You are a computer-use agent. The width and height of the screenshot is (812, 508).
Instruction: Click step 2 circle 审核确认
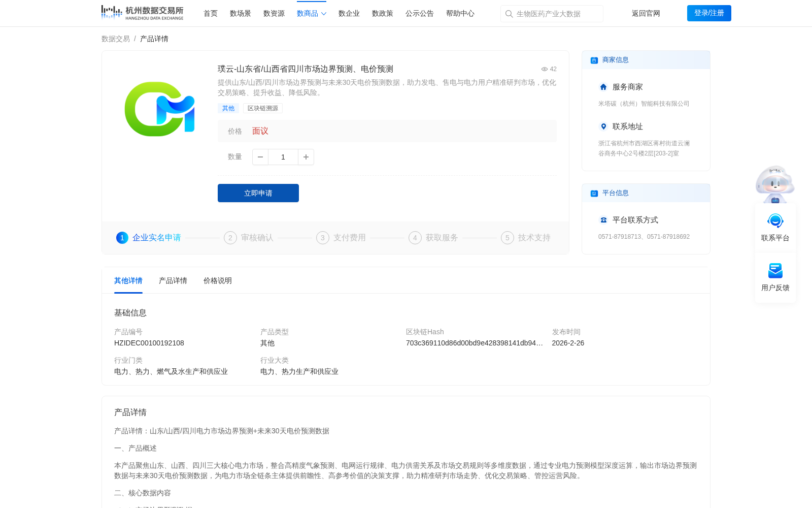pos(230,238)
